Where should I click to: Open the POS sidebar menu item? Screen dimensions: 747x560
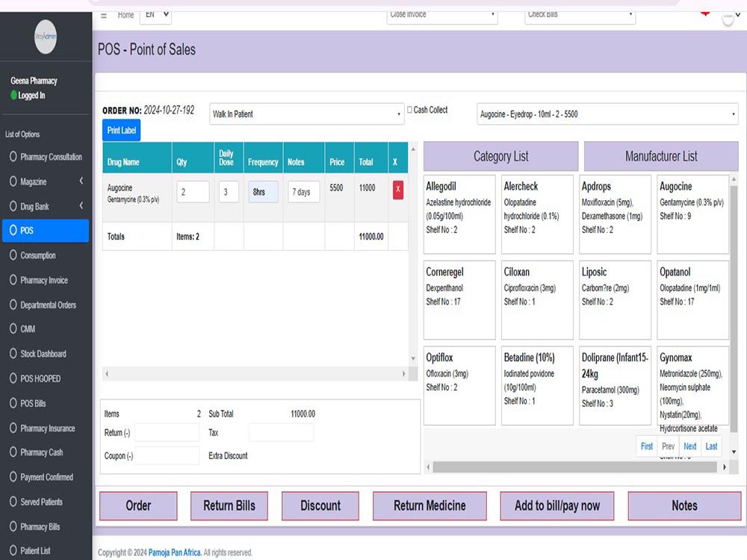pyautogui.click(x=46, y=231)
